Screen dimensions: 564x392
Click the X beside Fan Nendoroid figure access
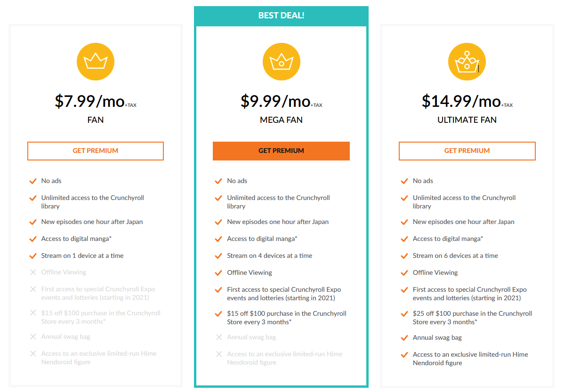coord(33,353)
